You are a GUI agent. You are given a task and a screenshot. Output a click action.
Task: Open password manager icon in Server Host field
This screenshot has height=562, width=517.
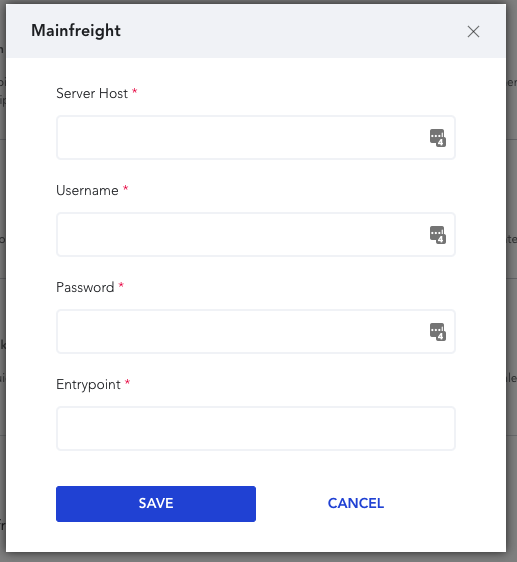point(438,138)
